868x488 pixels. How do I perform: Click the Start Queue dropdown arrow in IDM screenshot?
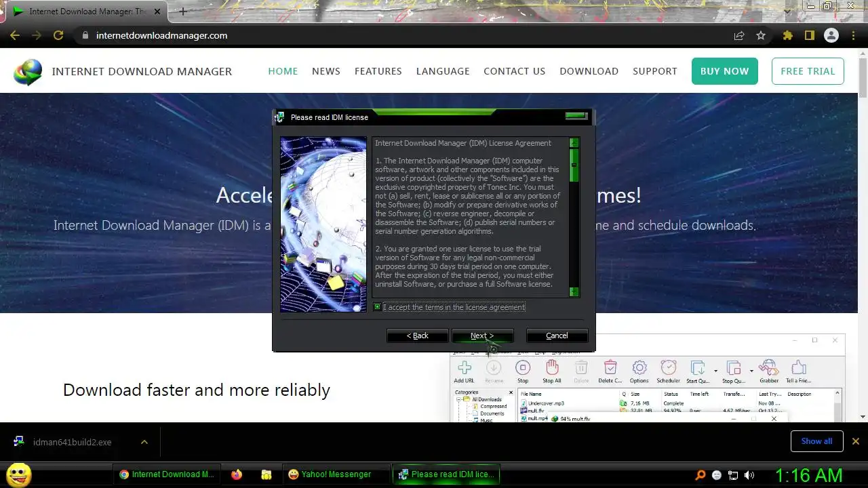click(715, 371)
